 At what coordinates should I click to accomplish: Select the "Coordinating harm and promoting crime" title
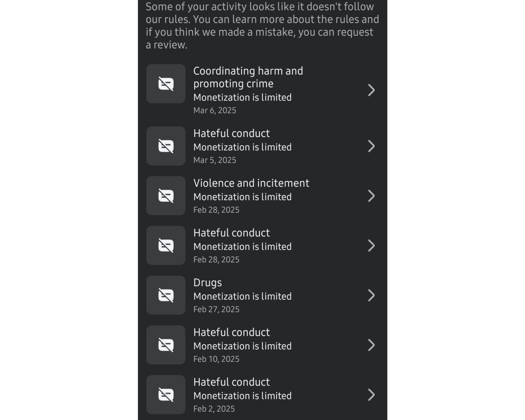click(x=248, y=77)
